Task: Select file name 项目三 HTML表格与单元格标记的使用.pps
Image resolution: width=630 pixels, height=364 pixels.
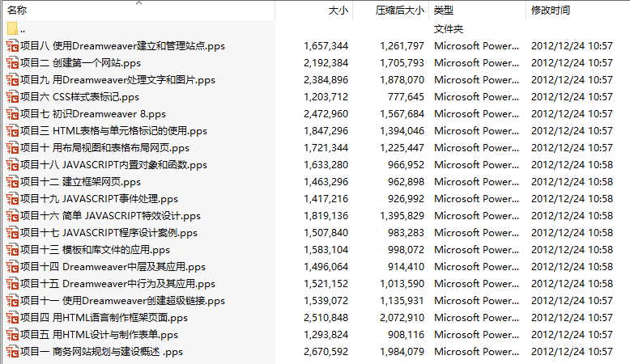Action: click(113, 131)
